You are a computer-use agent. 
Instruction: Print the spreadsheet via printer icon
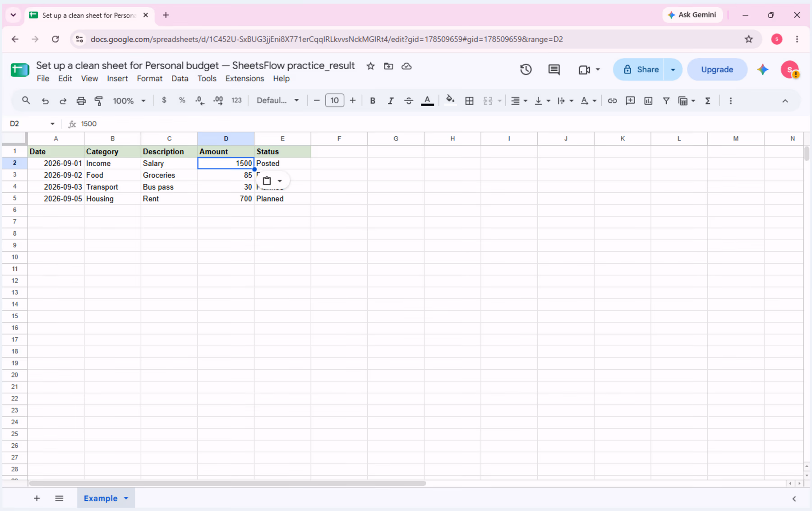(x=81, y=101)
